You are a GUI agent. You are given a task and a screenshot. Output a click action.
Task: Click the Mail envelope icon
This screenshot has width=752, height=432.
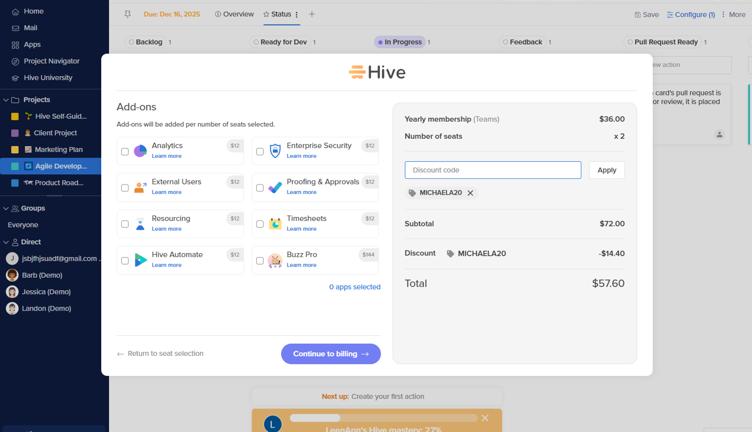[x=15, y=28]
